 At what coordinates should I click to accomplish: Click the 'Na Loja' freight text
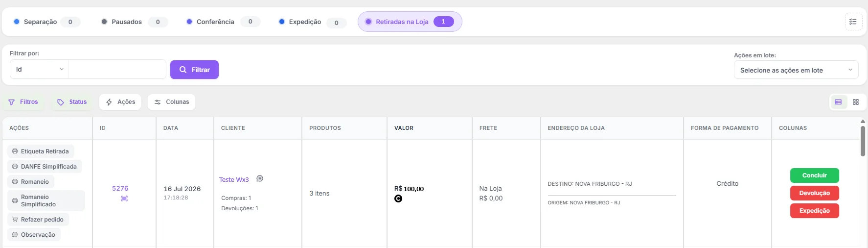[491, 188]
